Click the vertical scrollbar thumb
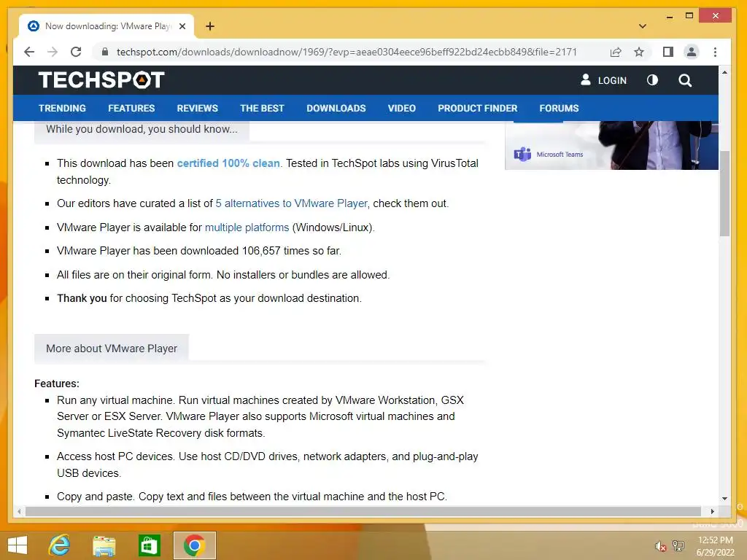This screenshot has width=747, height=560. tap(724, 192)
